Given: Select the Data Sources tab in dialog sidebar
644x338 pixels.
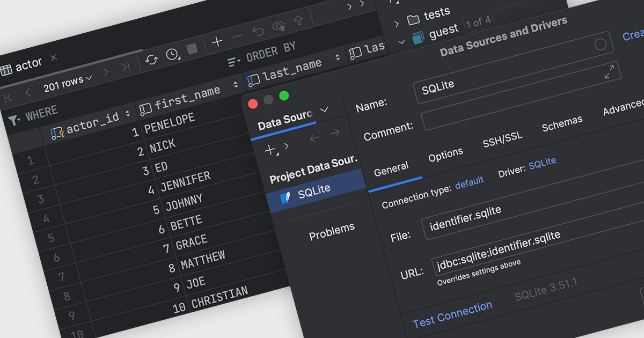Looking at the screenshot, I should coord(285,122).
